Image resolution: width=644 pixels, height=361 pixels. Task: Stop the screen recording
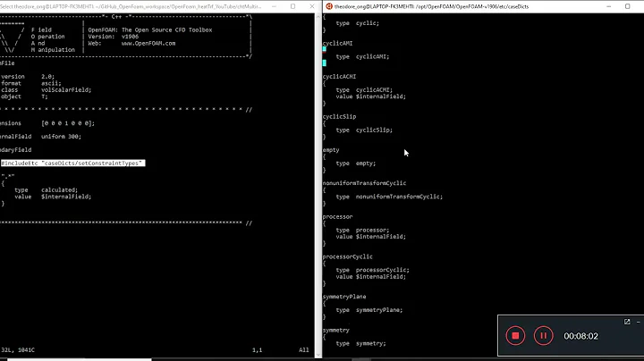click(515, 336)
